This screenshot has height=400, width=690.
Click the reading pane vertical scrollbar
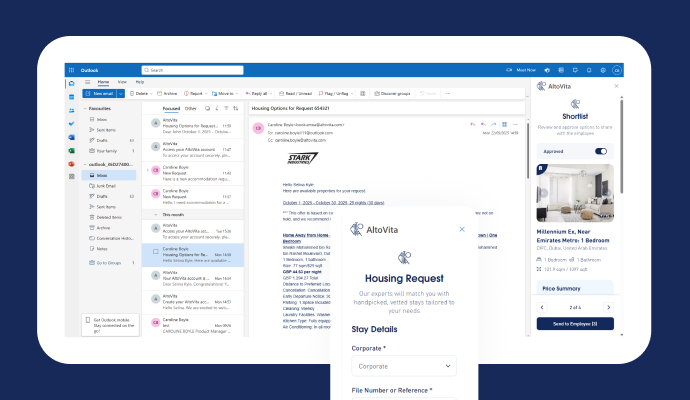528,151
